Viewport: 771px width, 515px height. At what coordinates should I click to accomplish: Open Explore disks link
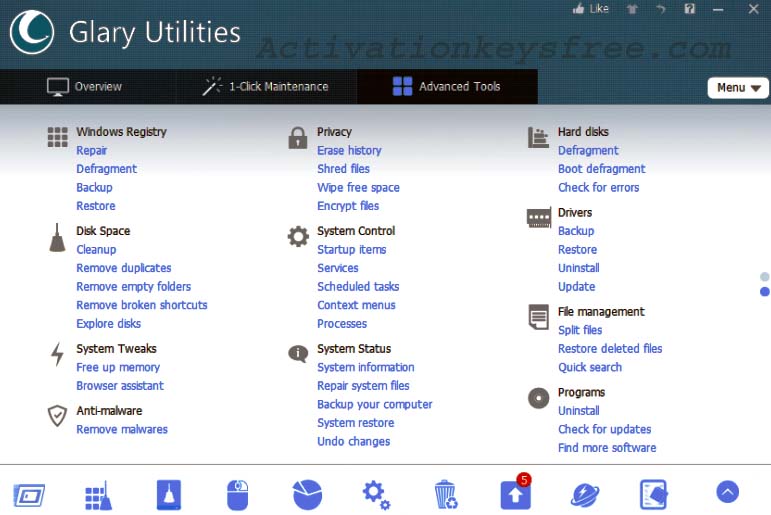coord(108,324)
